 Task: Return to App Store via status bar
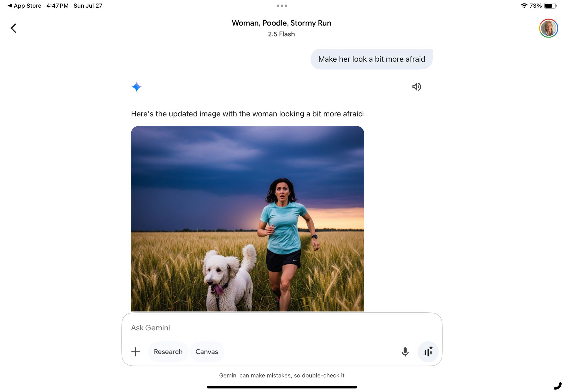(25, 6)
